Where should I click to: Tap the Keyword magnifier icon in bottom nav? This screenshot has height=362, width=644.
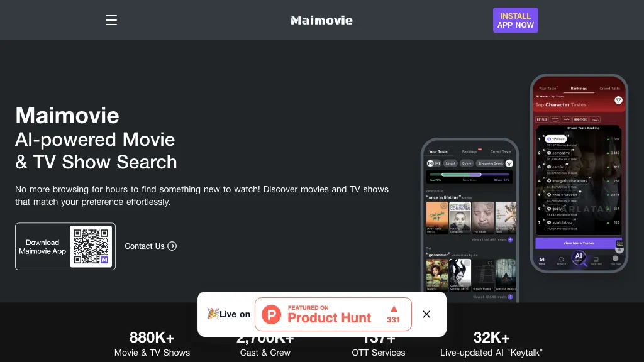tap(561, 259)
